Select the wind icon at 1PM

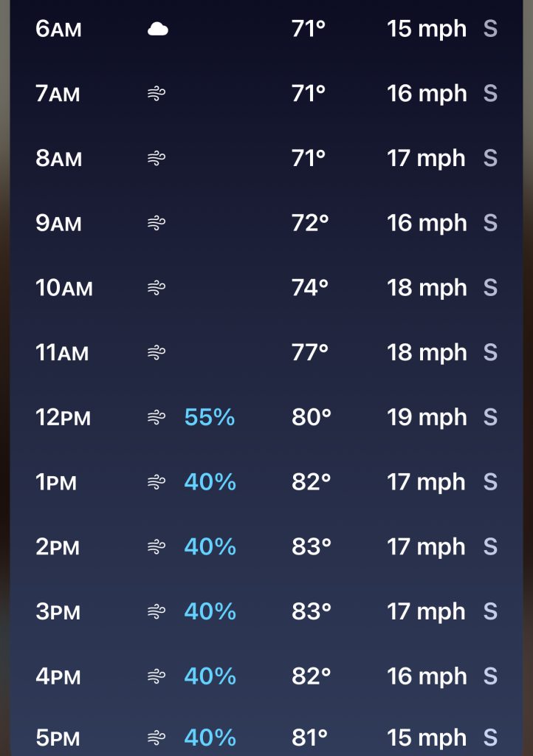point(157,482)
